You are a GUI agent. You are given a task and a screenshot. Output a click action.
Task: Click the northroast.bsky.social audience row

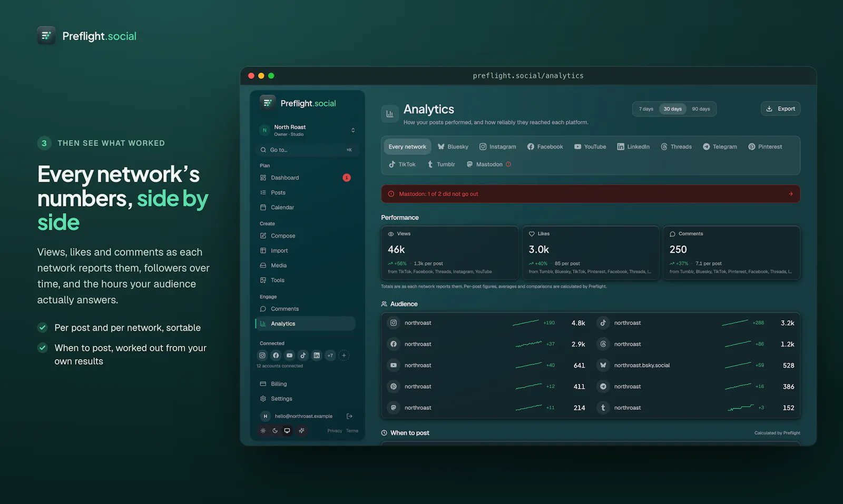coord(695,365)
